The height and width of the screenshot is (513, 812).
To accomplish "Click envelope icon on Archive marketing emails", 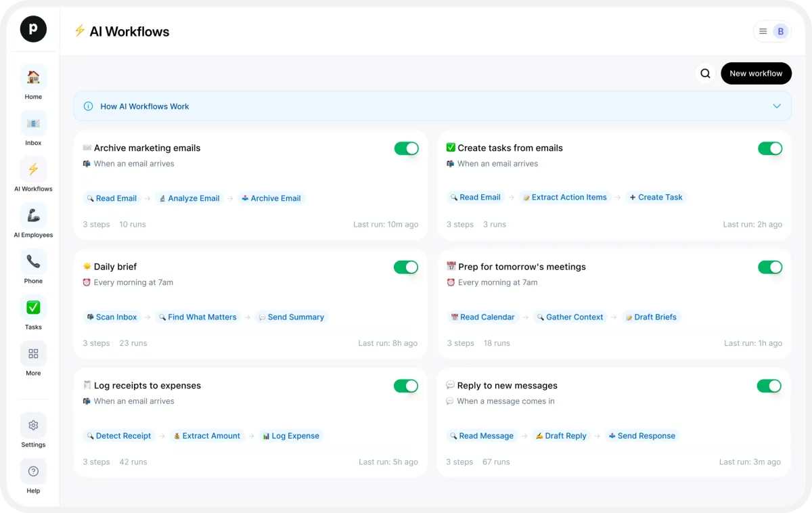I will [x=87, y=148].
